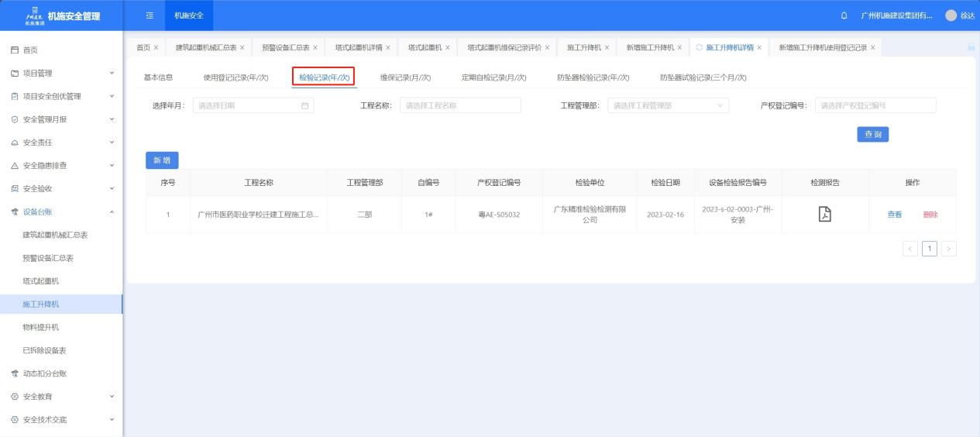
Task: Close the 预警设备汇总表 tab
Action: pos(315,48)
